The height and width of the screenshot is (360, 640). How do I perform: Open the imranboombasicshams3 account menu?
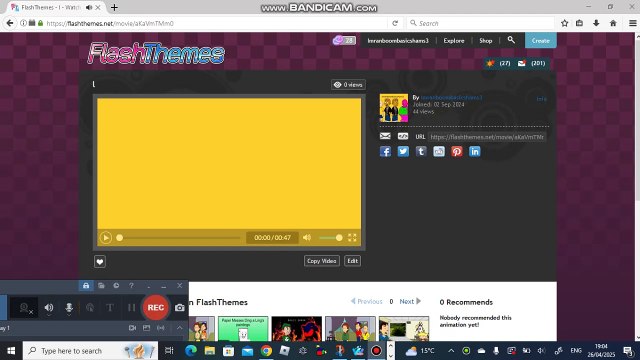click(x=398, y=40)
